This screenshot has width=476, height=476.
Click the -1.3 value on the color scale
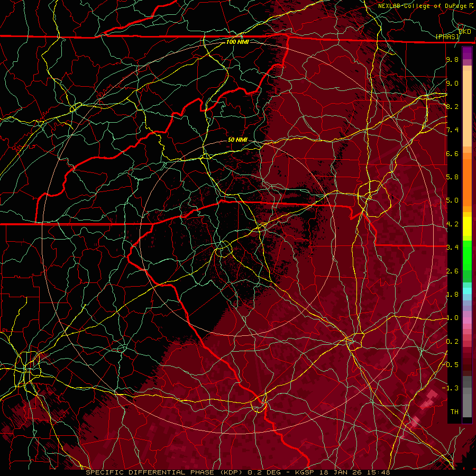click(450, 388)
